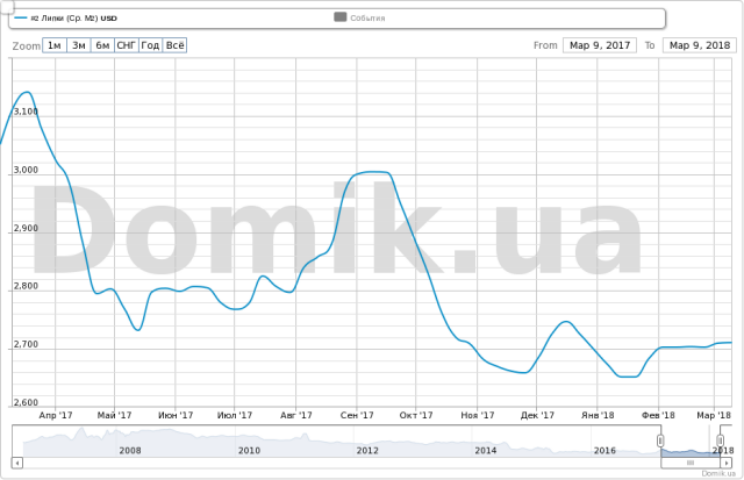This screenshot has height=480, width=744.
Task: Click the Апр '17 axis label
Action: (56, 415)
